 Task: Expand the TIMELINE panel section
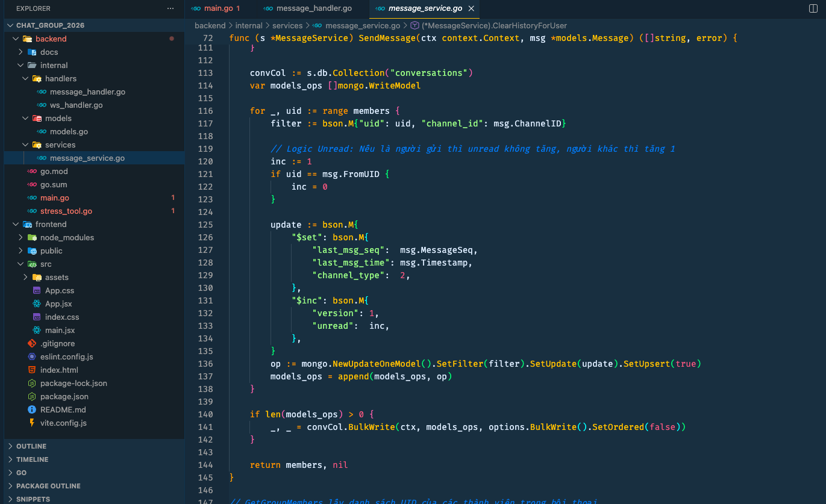(x=94, y=459)
